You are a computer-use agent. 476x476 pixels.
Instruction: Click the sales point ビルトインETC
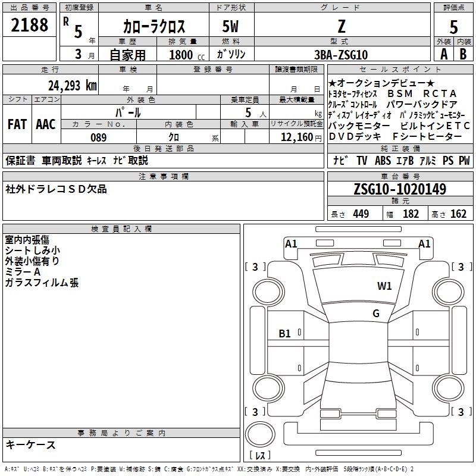435,126
